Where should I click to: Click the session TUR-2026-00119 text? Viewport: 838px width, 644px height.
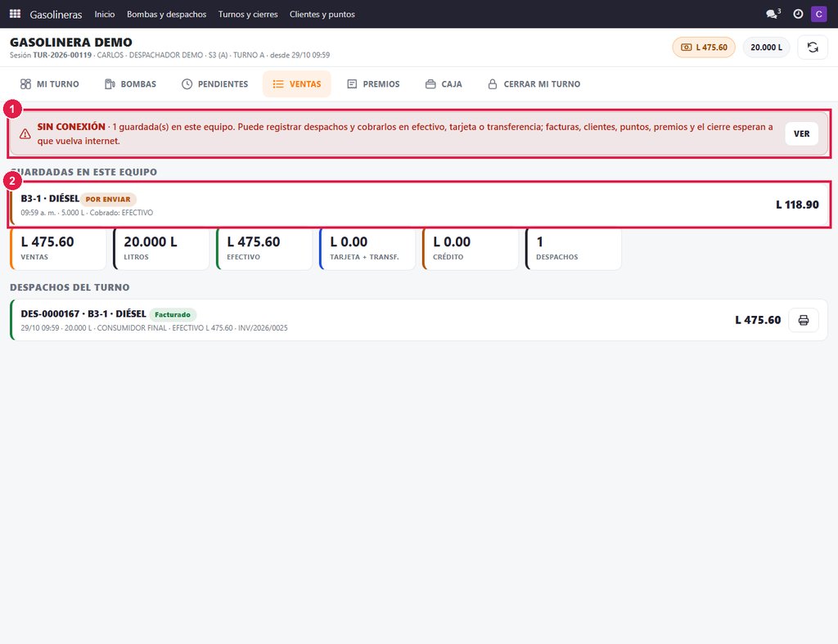tap(62, 55)
